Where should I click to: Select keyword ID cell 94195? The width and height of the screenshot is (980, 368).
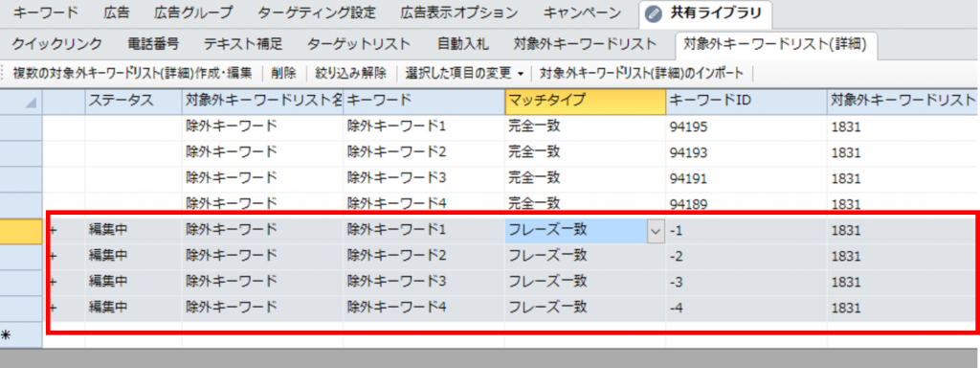coord(746,127)
